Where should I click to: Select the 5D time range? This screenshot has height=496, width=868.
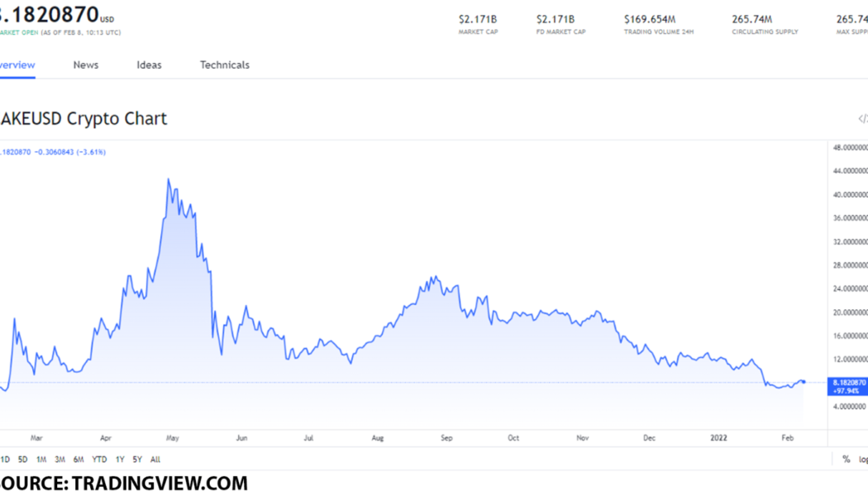(21, 459)
